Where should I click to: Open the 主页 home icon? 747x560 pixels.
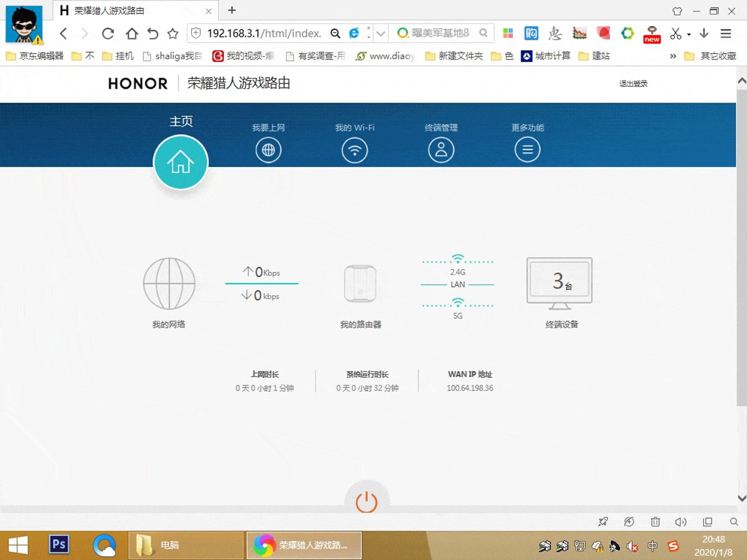pos(181,162)
